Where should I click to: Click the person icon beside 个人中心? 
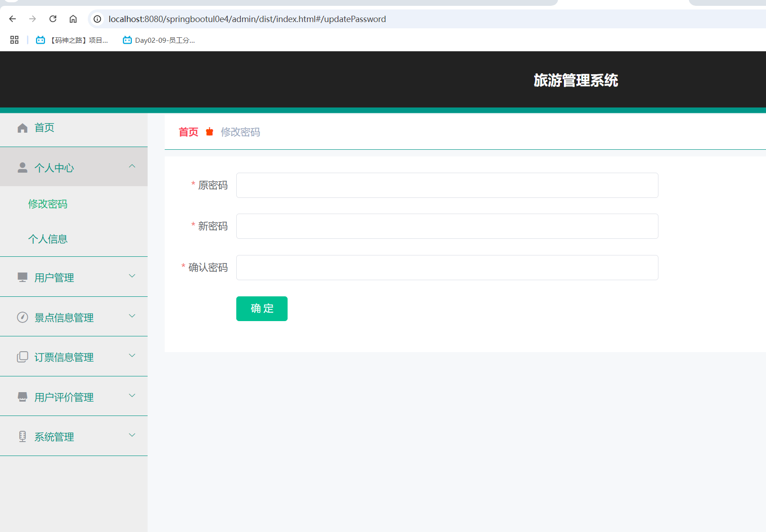pos(22,167)
